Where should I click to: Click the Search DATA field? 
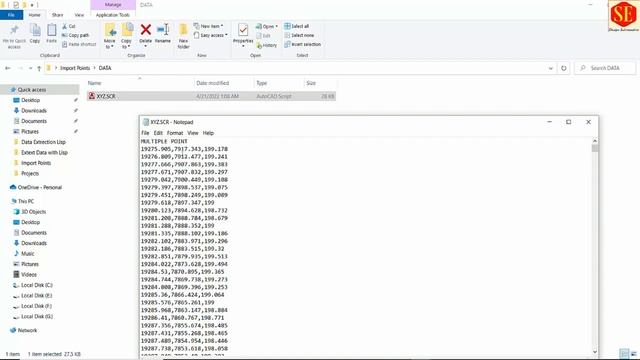pos(605,68)
